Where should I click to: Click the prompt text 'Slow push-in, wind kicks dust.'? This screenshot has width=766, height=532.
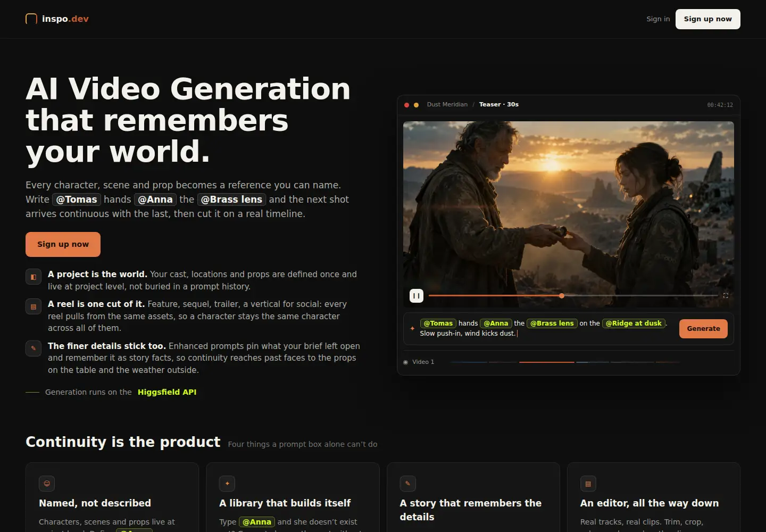pos(468,334)
